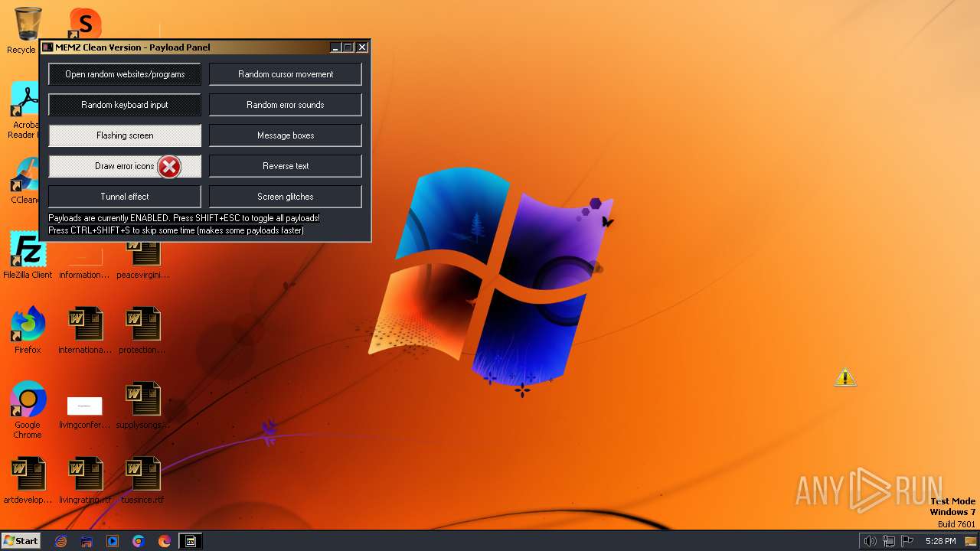
Task: Close the MEMZ Payload Panel window
Action: 362,47
